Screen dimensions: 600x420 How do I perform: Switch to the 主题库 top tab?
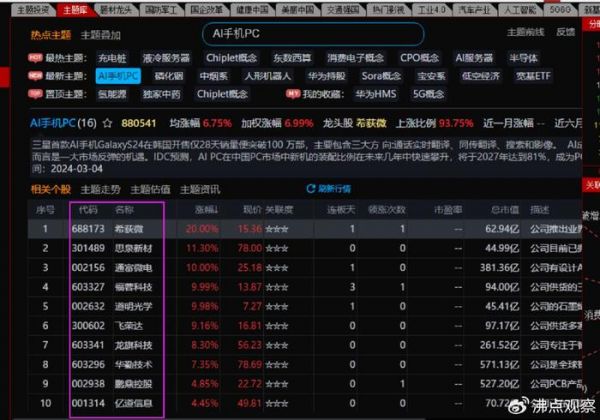pos(73,8)
